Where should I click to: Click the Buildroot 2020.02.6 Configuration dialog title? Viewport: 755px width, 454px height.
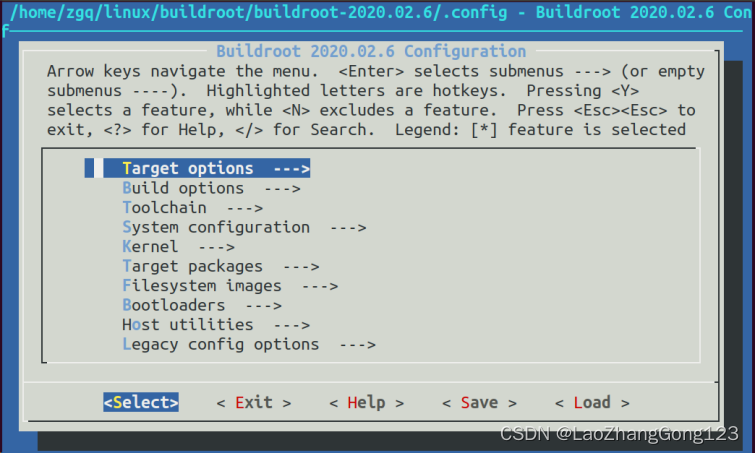(x=371, y=51)
